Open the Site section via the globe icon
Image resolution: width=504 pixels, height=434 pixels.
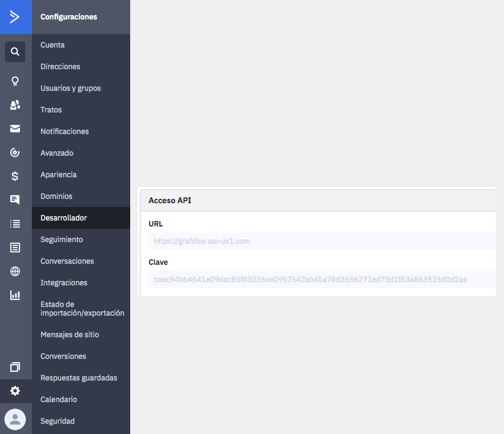[15, 271]
